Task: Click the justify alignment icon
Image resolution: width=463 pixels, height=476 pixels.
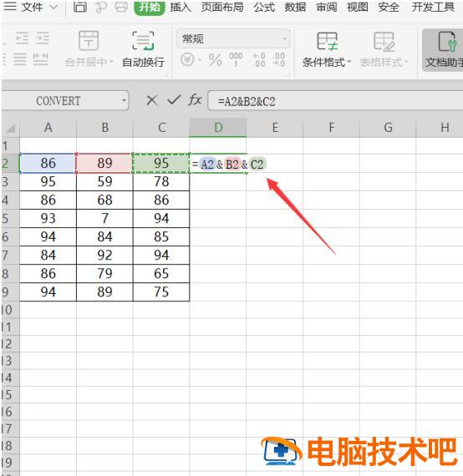Action: 20,59
